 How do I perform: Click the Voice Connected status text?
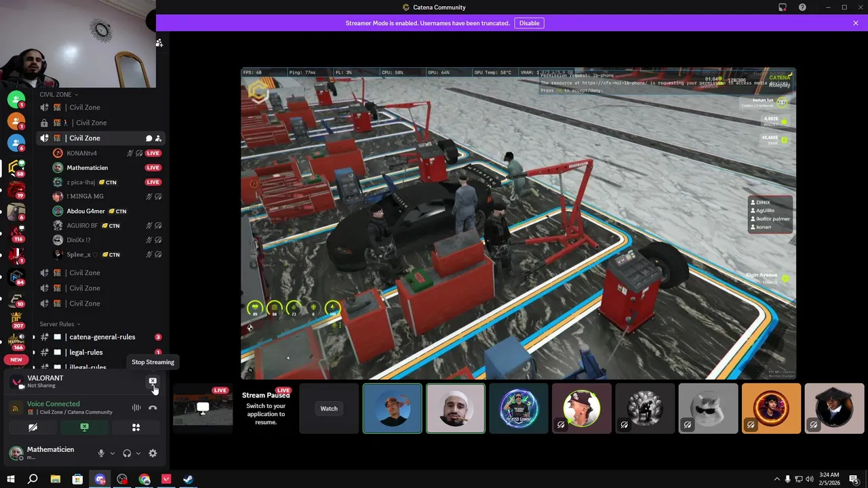click(53, 404)
